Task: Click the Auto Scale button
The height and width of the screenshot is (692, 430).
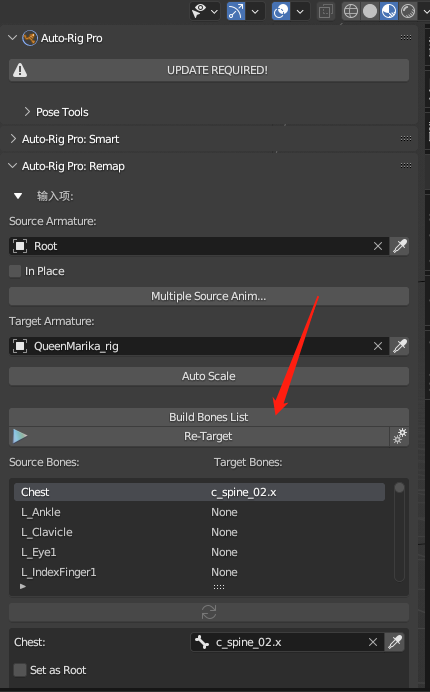Action: (x=209, y=376)
